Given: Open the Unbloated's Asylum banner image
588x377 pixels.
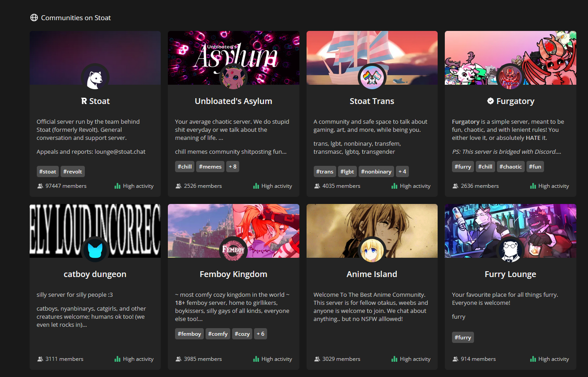Looking at the screenshot, I should [233, 58].
